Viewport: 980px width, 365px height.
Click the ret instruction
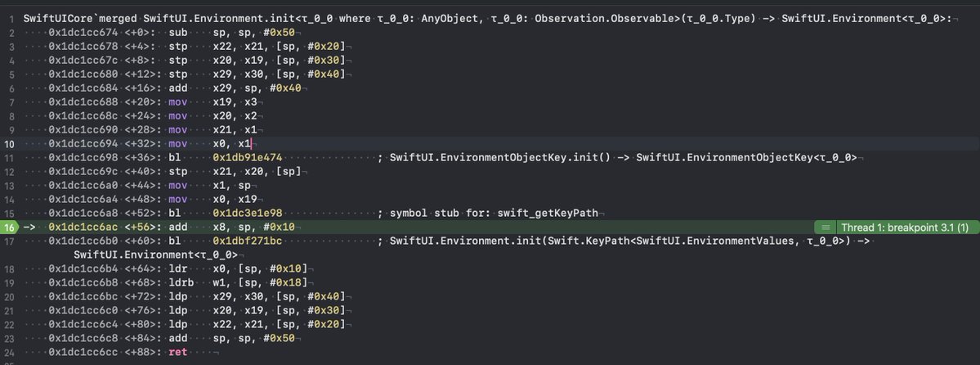tap(177, 353)
